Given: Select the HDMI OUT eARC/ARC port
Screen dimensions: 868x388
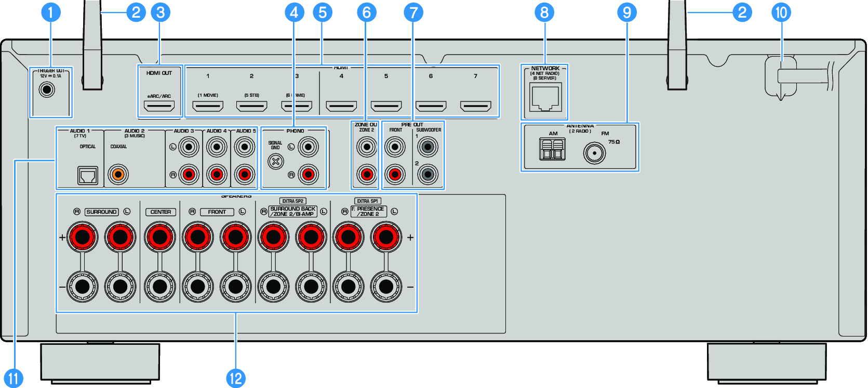Looking at the screenshot, I should (159, 107).
